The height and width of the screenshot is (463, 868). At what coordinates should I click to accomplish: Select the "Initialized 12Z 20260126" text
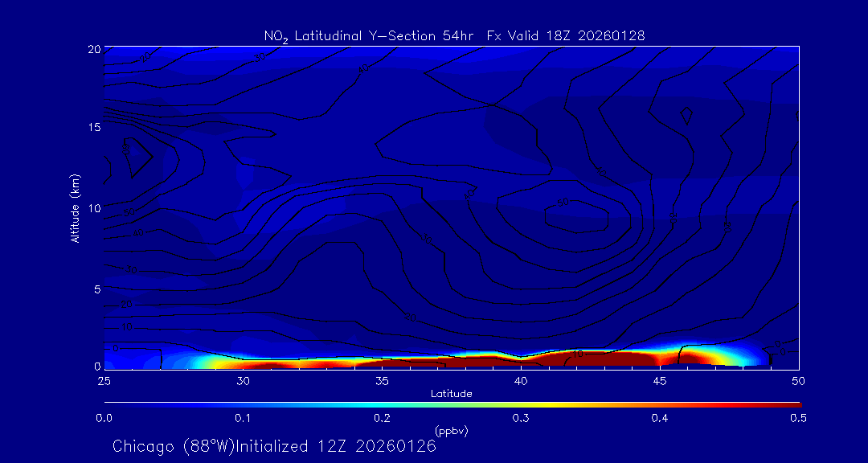click(x=336, y=446)
